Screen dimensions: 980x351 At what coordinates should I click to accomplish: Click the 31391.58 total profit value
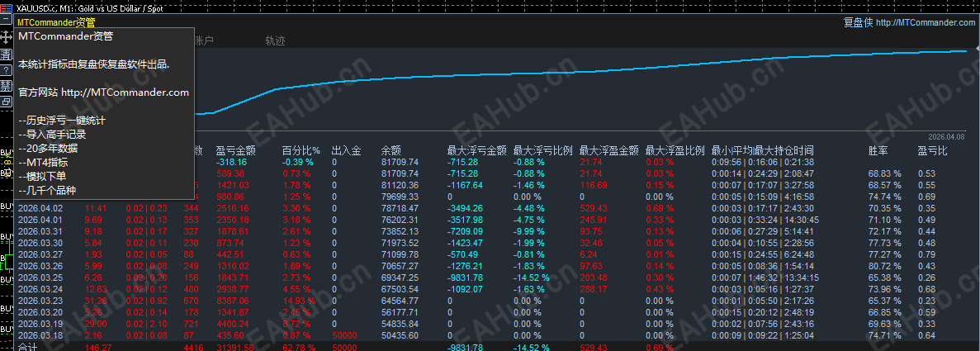pos(235,347)
